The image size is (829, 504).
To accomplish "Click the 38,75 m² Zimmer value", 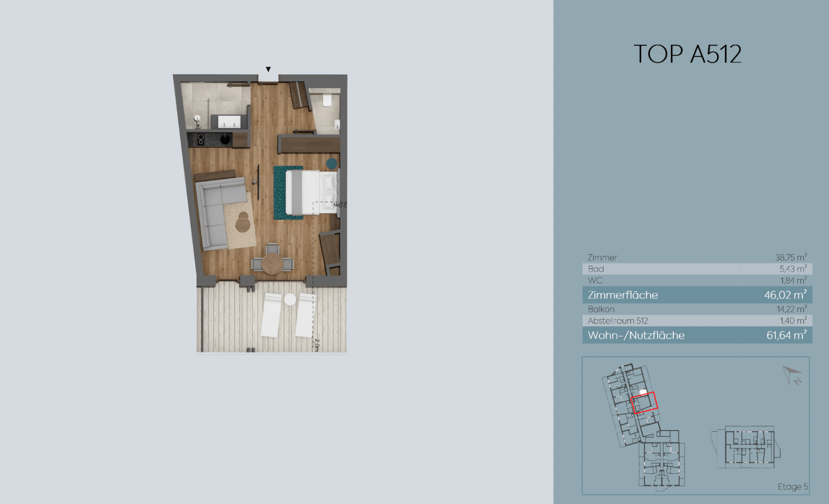I will [x=791, y=257].
